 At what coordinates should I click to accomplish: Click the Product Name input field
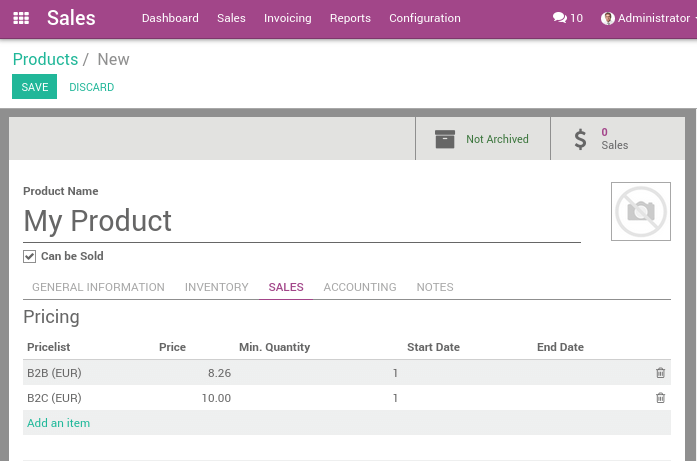pos(300,221)
